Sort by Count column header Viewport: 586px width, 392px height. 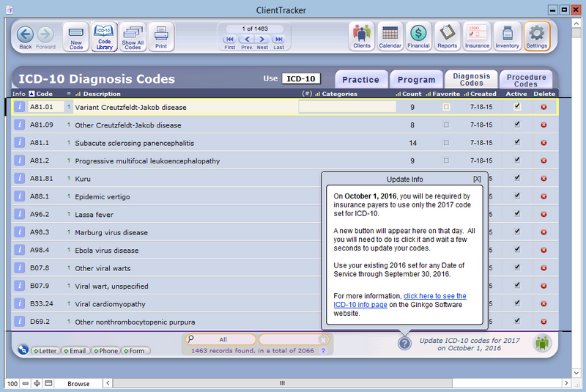(409, 94)
